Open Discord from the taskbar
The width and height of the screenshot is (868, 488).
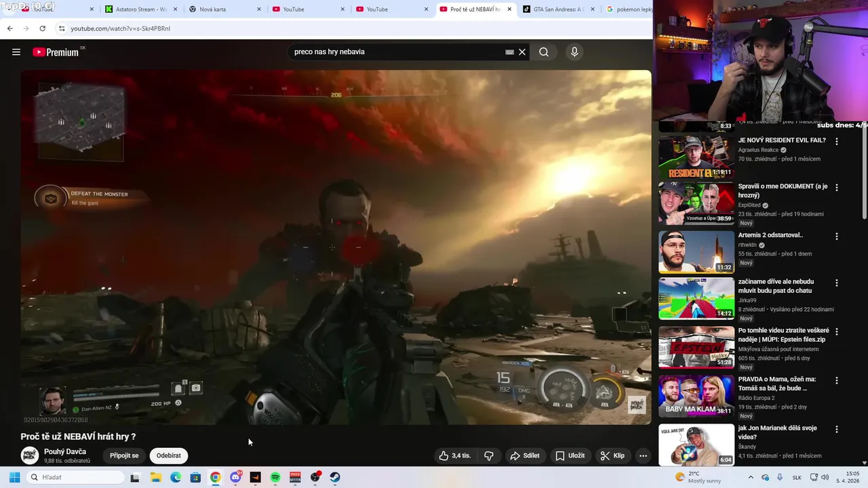[235, 477]
